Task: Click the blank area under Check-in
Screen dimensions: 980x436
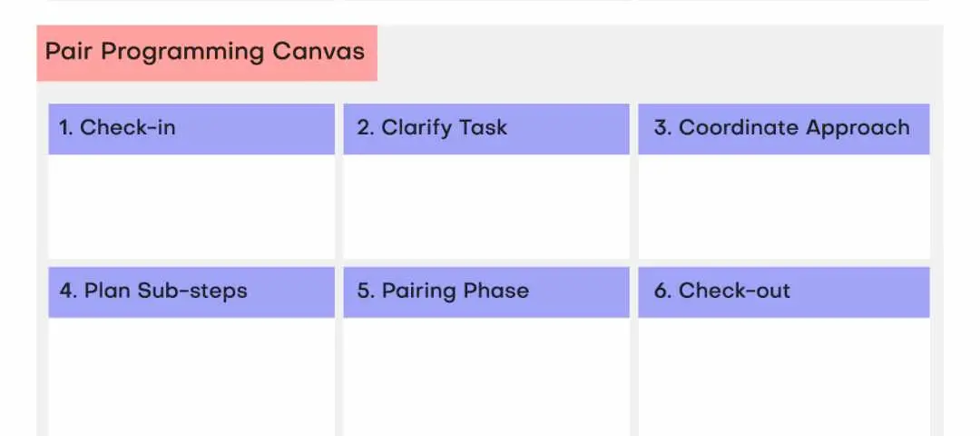Action: pyautogui.click(x=191, y=206)
